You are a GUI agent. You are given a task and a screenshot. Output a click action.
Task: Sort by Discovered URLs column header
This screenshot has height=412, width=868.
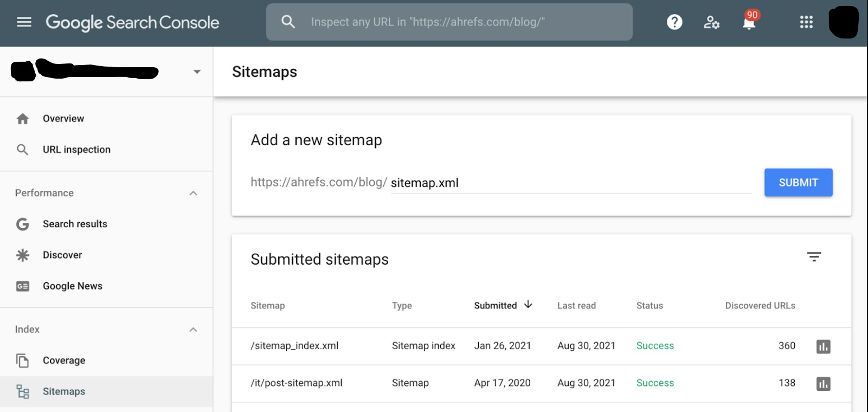pyautogui.click(x=760, y=306)
